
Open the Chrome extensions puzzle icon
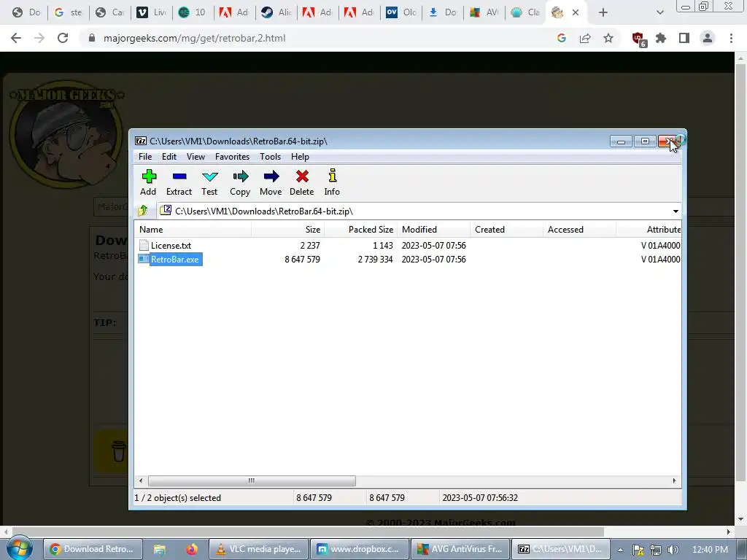pos(661,38)
